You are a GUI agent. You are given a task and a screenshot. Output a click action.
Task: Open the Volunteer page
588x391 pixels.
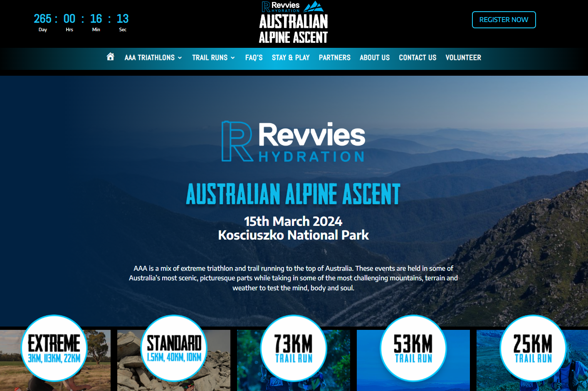click(463, 58)
